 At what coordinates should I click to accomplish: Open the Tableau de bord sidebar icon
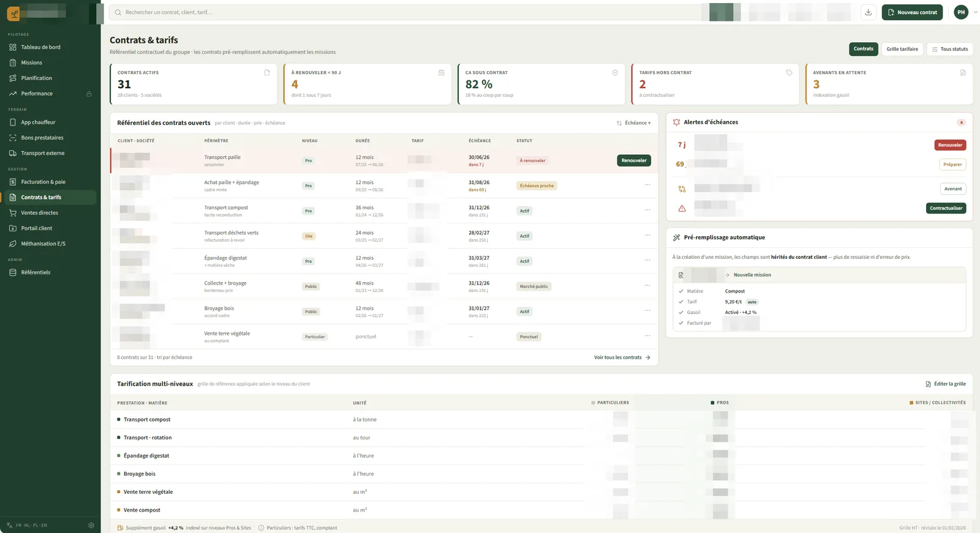(x=13, y=47)
